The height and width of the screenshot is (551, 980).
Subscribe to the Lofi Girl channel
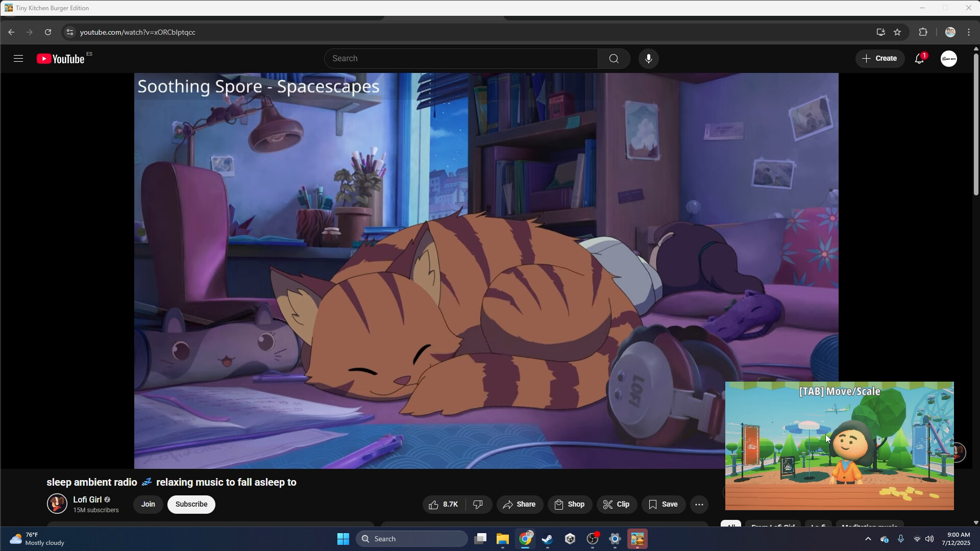click(x=191, y=504)
